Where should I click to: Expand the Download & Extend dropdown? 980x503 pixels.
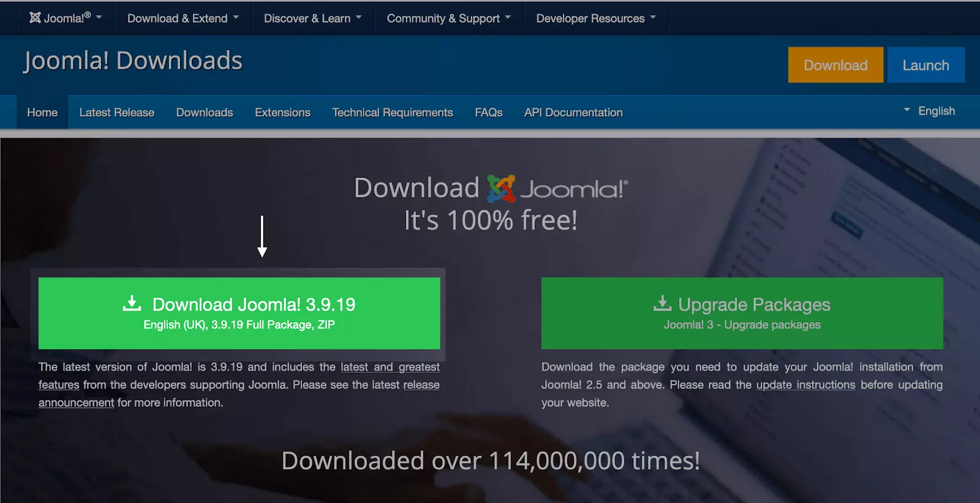pos(183,18)
